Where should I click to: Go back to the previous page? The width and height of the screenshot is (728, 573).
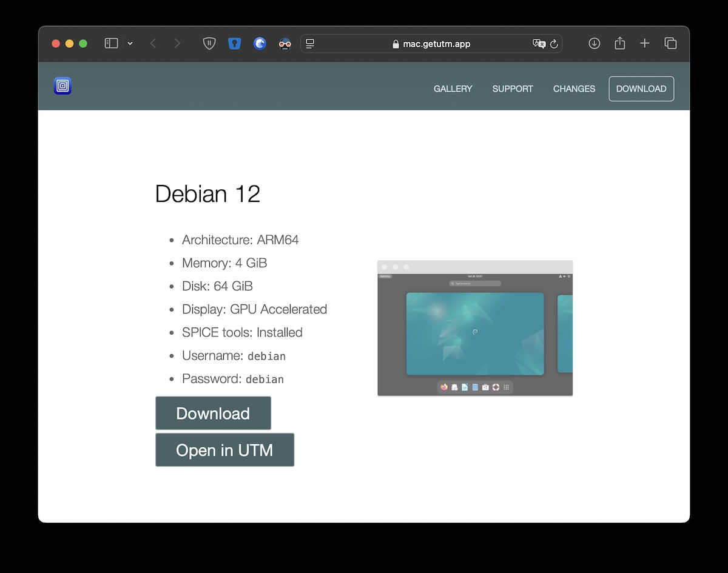pos(153,44)
